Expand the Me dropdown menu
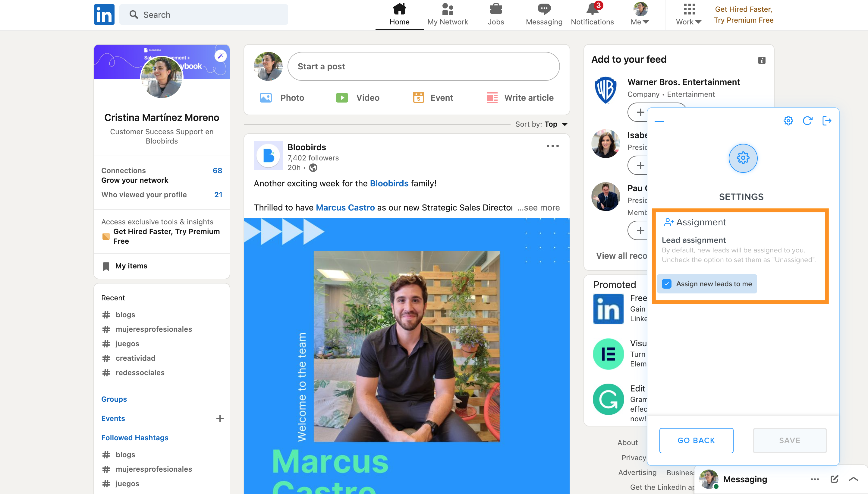868x494 pixels. pyautogui.click(x=640, y=14)
